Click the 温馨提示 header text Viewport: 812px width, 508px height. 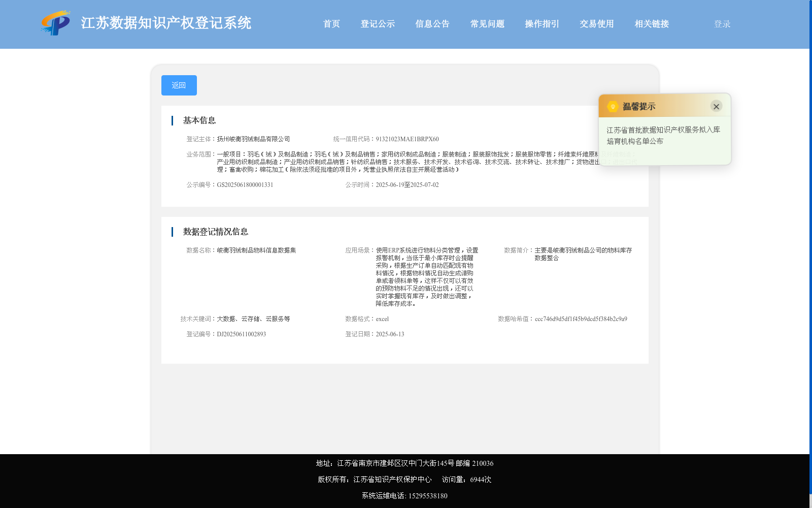tap(639, 107)
